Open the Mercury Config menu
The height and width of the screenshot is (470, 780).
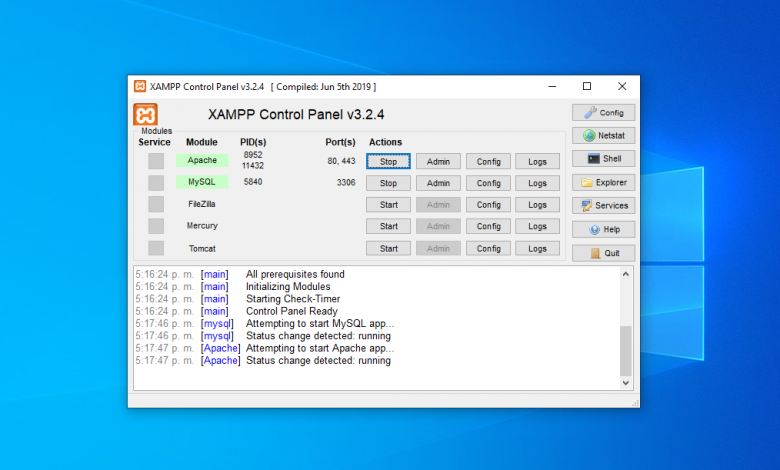(488, 226)
